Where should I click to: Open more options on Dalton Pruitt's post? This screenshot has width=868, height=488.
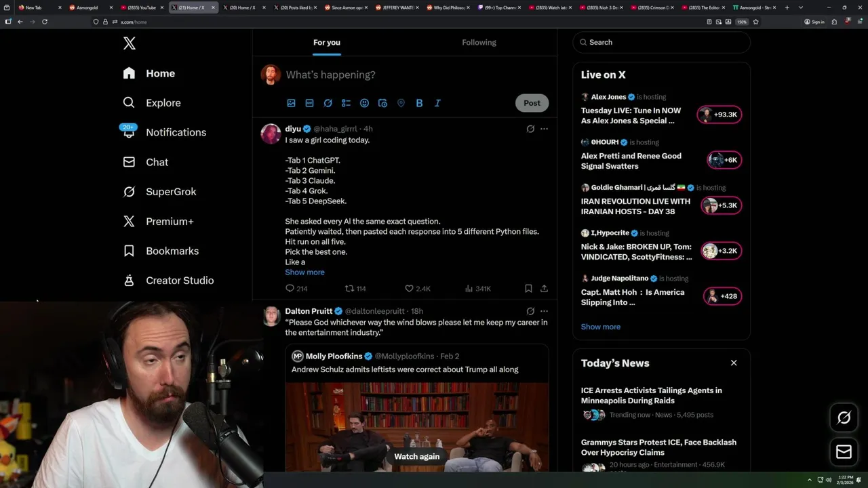[x=544, y=311]
